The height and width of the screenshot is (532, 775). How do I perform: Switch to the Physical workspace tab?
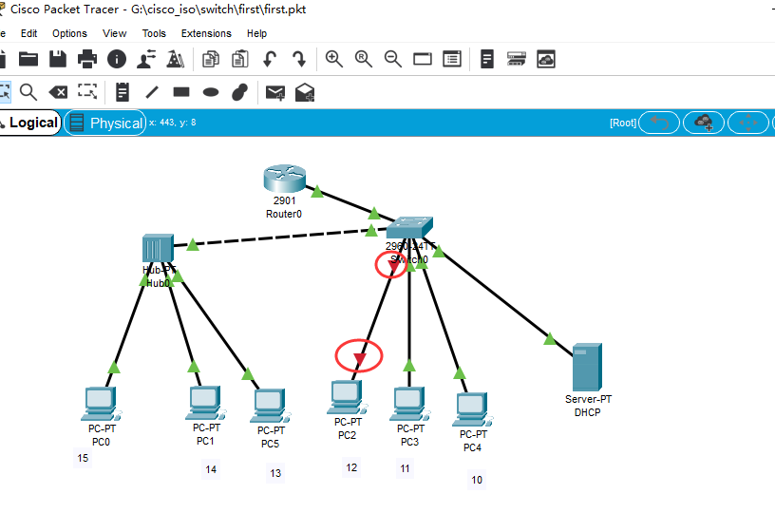click(105, 123)
